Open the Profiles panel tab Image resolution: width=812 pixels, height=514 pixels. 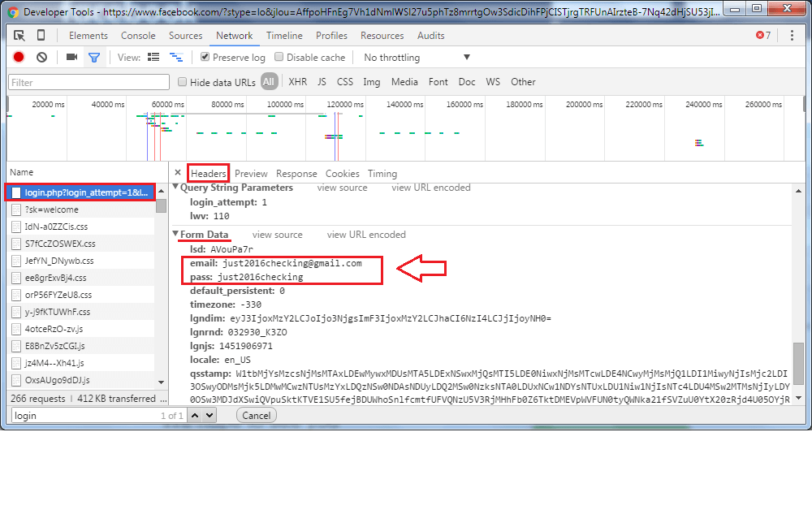[331, 35]
